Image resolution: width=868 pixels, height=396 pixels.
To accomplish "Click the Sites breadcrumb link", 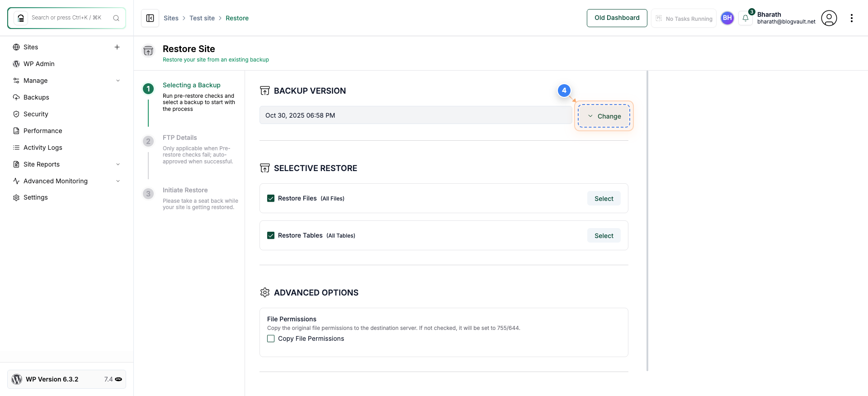I will pyautogui.click(x=171, y=18).
